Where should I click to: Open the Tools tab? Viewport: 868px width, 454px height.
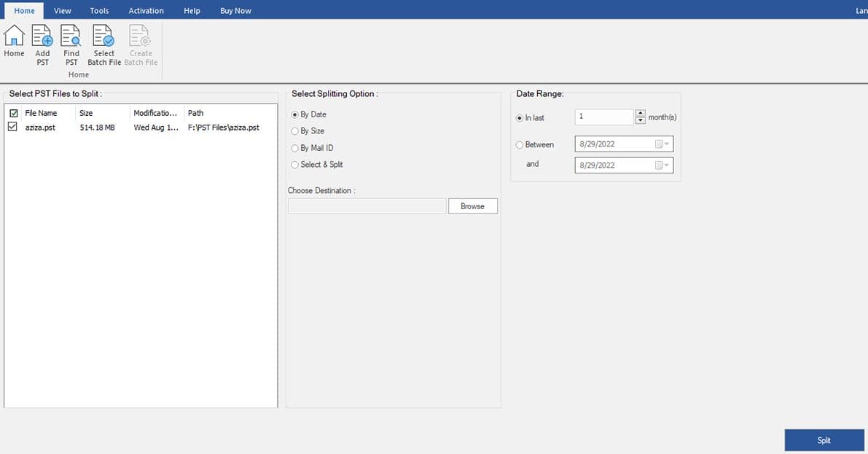coord(100,10)
